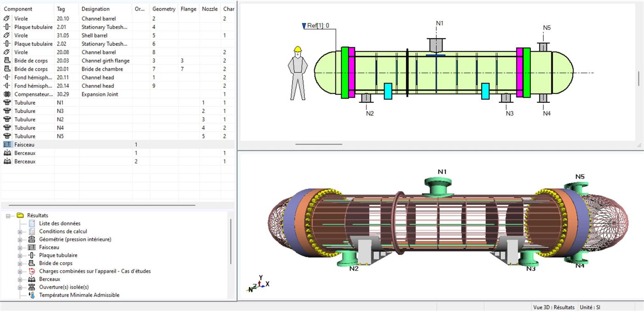644x311 pixels.
Task: Click the Tubulure icon in the N2 row
Action: pyautogui.click(x=6, y=119)
